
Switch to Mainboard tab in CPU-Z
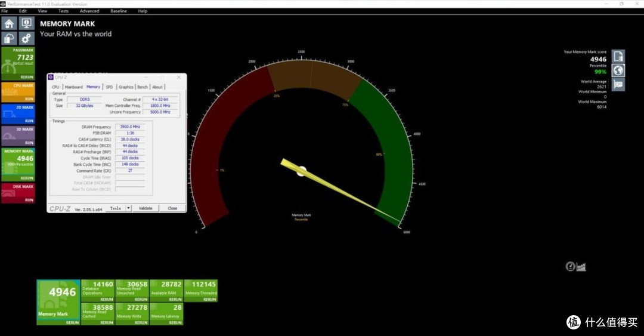(73, 87)
